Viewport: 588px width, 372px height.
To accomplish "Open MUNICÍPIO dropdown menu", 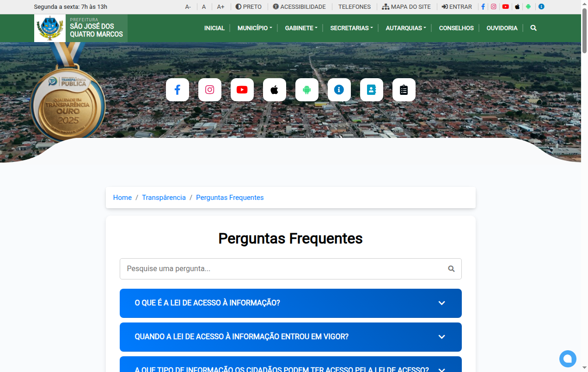I will pyautogui.click(x=255, y=28).
